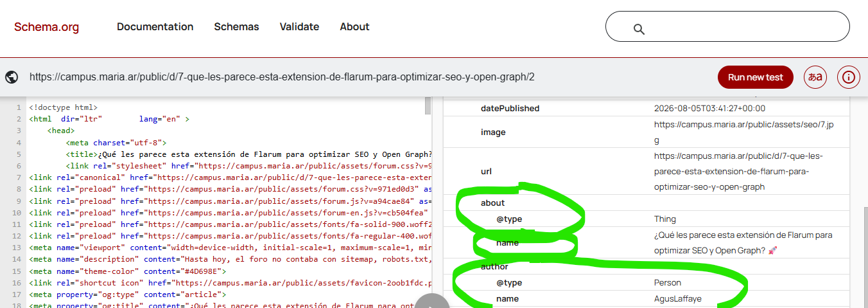Click the globe icon beside URL

click(12, 77)
